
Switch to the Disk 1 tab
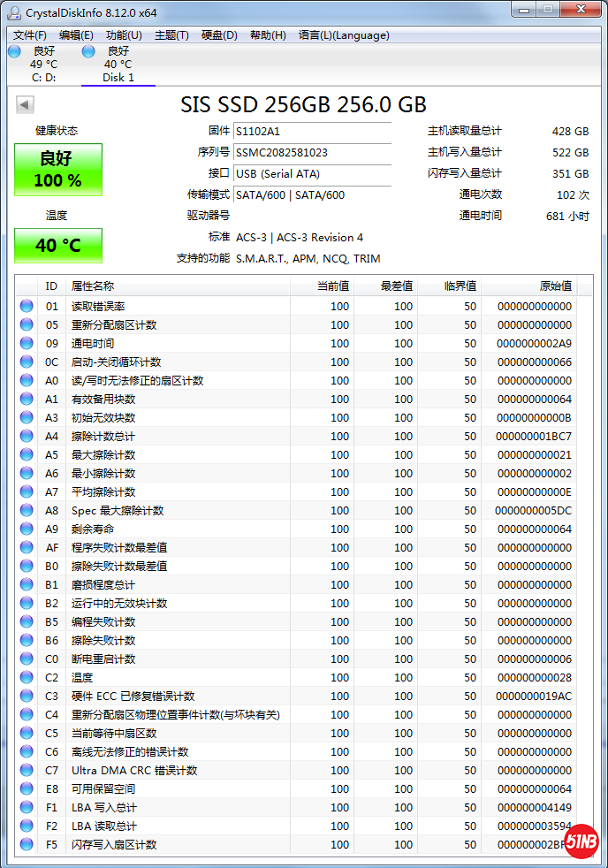pos(118,65)
